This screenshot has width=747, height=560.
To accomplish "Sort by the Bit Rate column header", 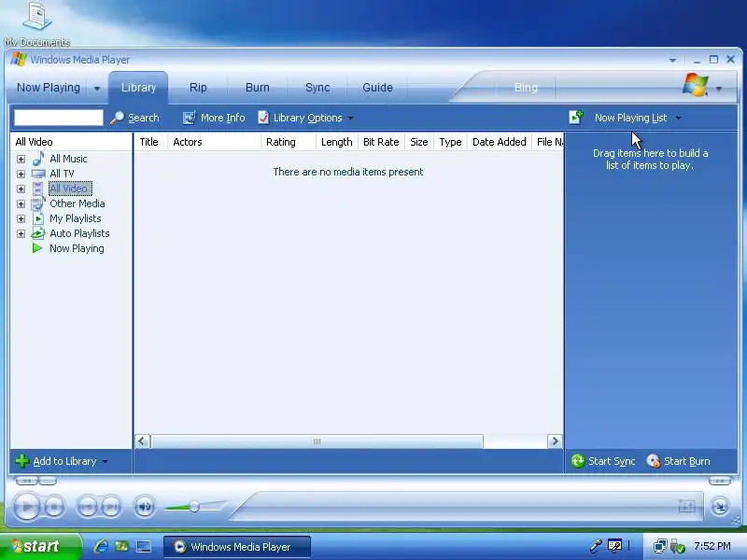I will tap(381, 142).
